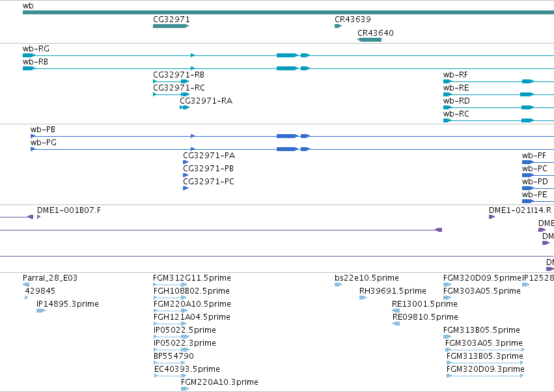Click the CR43639 small gene glyph

tap(338, 26)
